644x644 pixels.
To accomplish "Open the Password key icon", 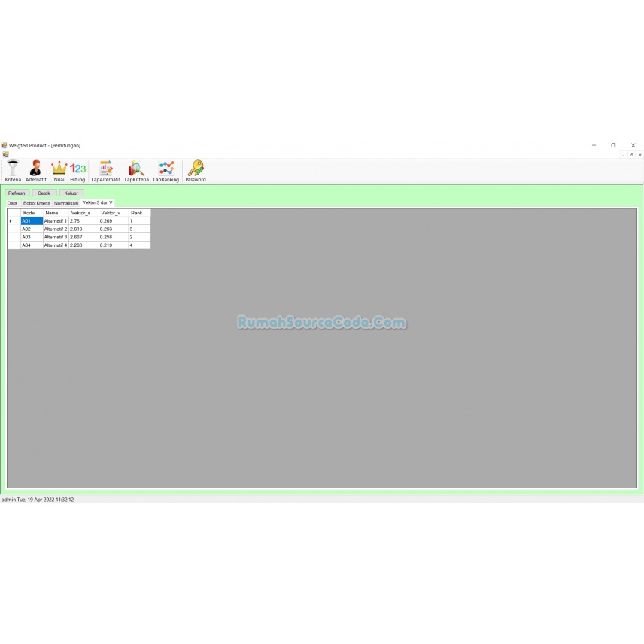I will (196, 171).
